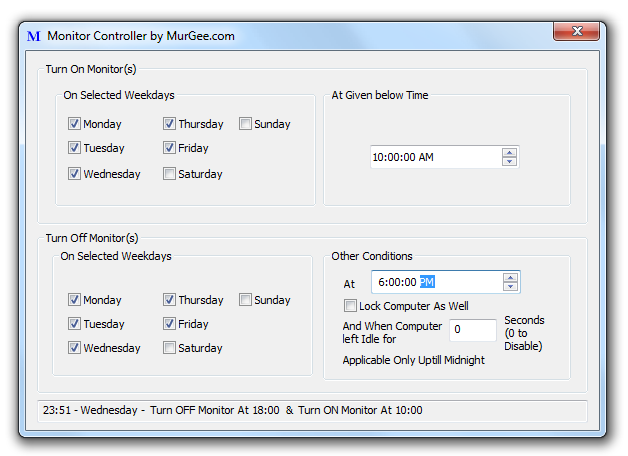Screen dimensions: 628x456
Task: Click the 10:00:00 AM time field
Action: [445, 157]
